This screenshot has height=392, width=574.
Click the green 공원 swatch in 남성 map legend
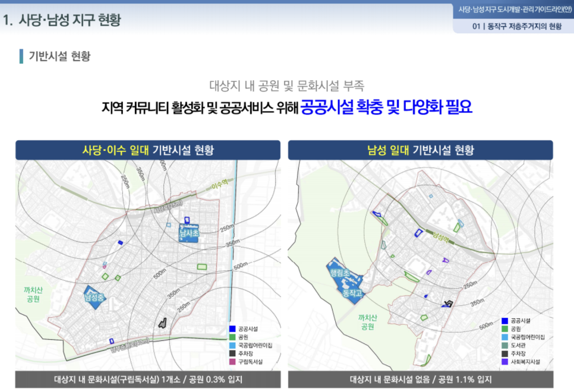(505, 328)
